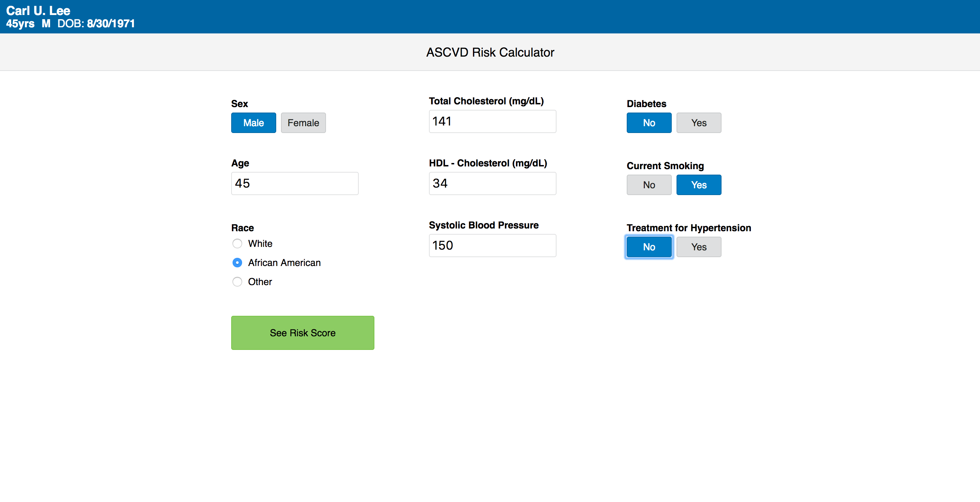Screen dimensions: 980x502
Task: Click the HDL Cholesterol input field
Action: [x=492, y=183]
